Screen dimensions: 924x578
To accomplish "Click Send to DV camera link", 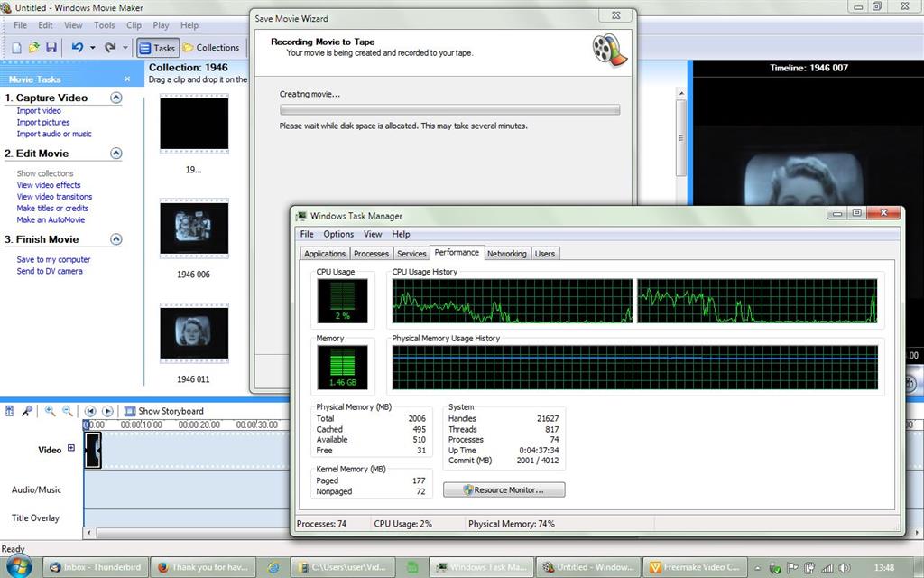I will (50, 271).
